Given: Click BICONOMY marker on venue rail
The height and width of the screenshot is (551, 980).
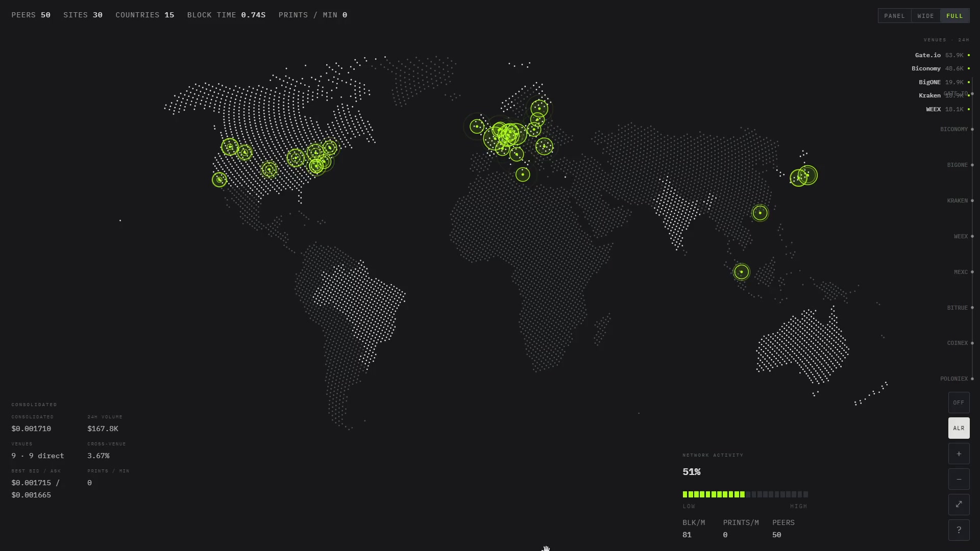Looking at the screenshot, I should [972, 130].
